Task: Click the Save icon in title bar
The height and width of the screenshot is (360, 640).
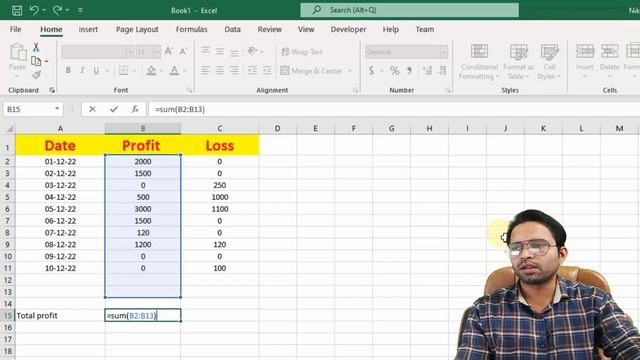Action: click(x=17, y=10)
